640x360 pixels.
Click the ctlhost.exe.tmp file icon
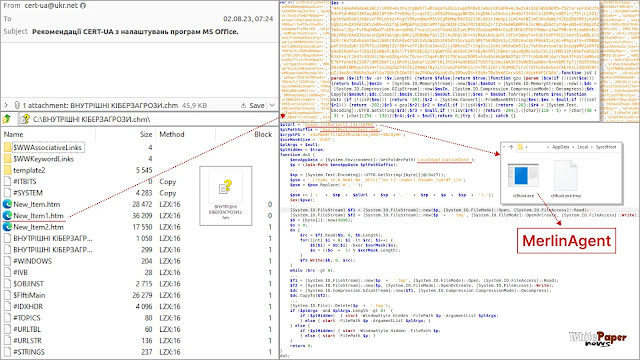(x=566, y=176)
